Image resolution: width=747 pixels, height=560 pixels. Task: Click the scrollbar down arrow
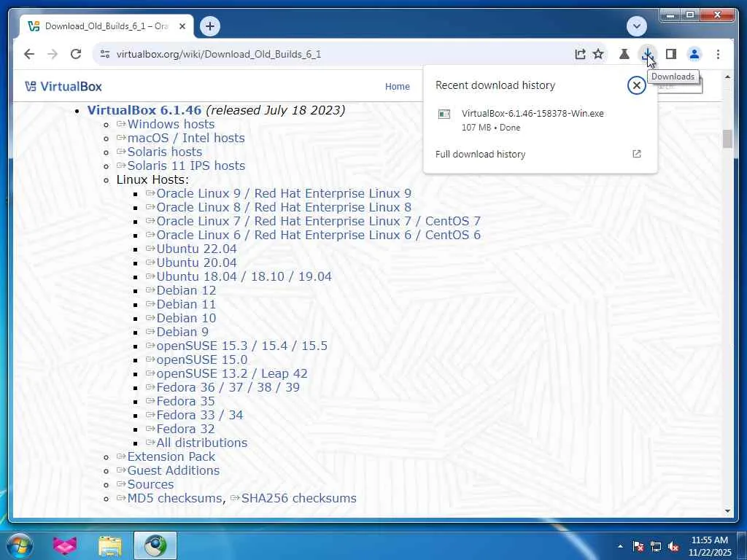click(727, 511)
